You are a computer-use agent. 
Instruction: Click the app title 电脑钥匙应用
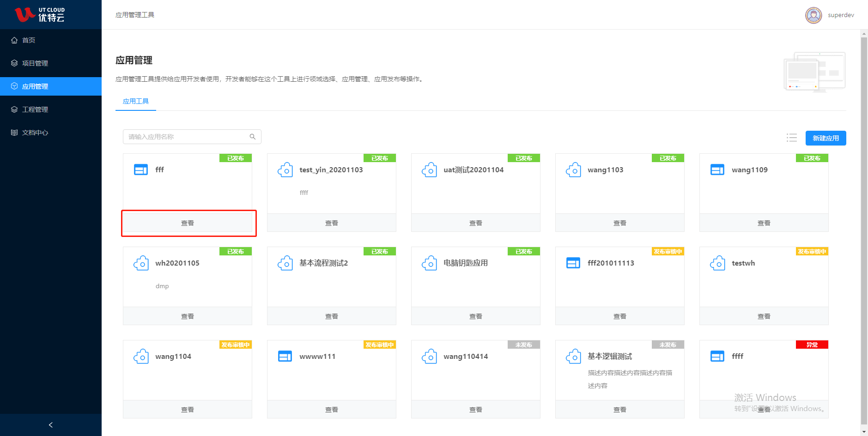(466, 263)
